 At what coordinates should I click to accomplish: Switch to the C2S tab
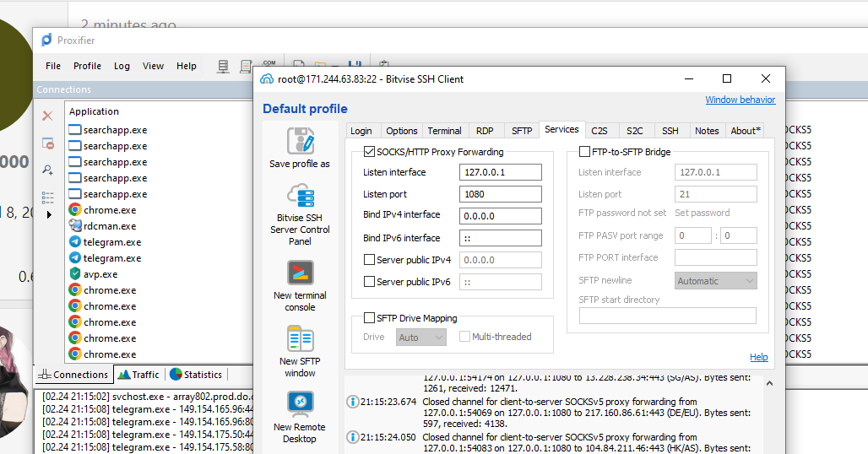pos(599,131)
